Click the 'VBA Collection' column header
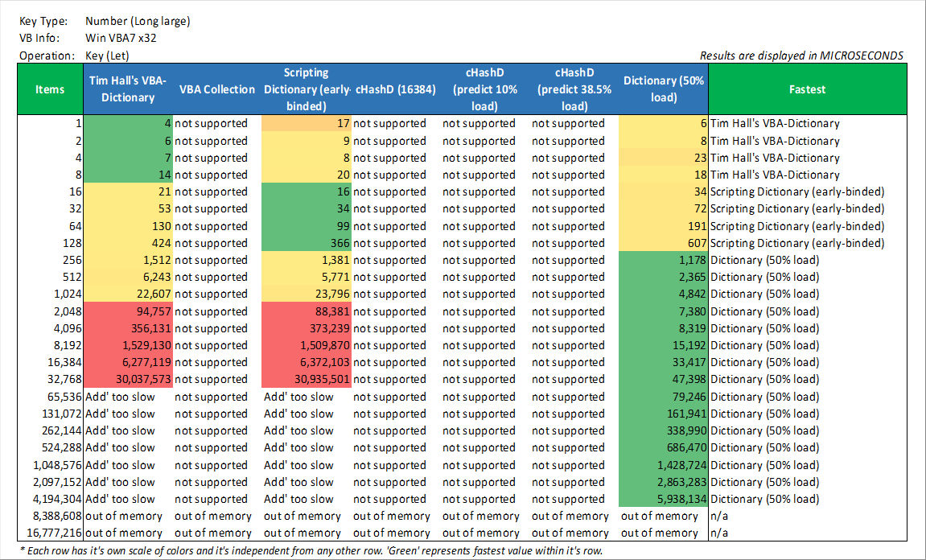Viewport: 926px width, 560px height. (216, 89)
